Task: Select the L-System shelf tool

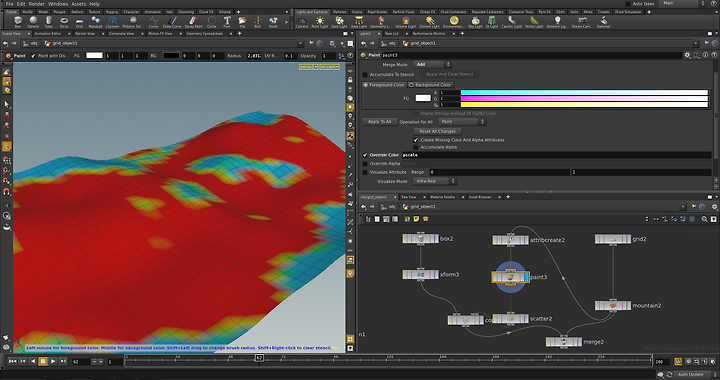Action: (112, 22)
